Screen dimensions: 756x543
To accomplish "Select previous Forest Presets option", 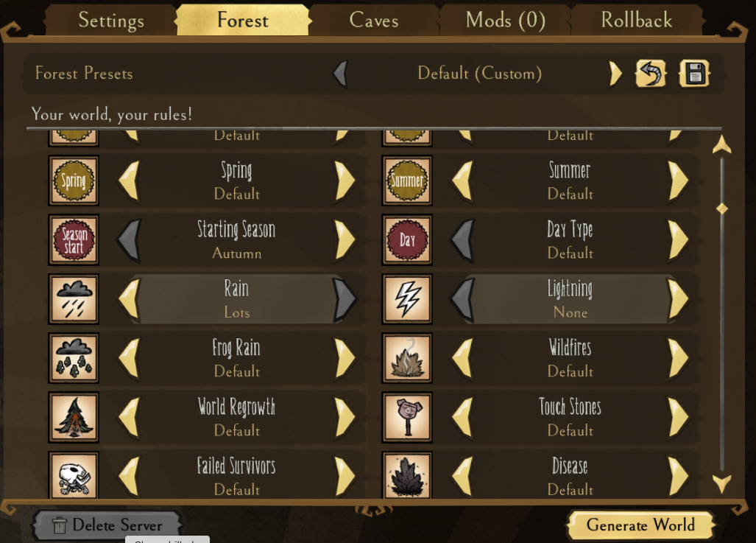I will coord(340,74).
